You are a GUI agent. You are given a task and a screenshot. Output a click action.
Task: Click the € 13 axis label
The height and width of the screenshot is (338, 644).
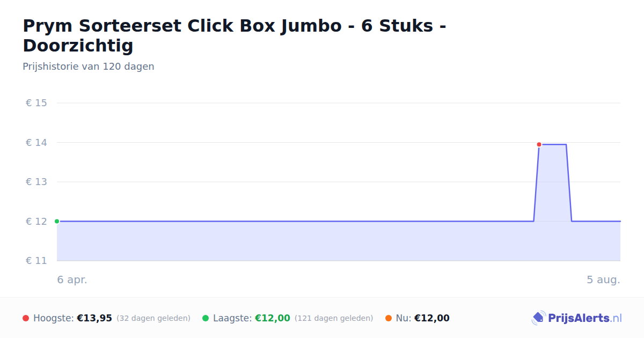[36, 182]
